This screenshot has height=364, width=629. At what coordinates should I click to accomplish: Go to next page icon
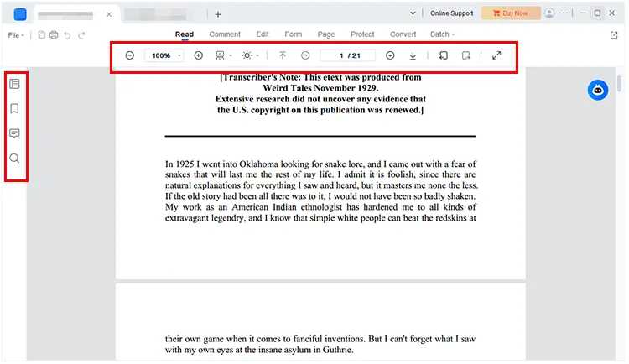[x=390, y=55]
